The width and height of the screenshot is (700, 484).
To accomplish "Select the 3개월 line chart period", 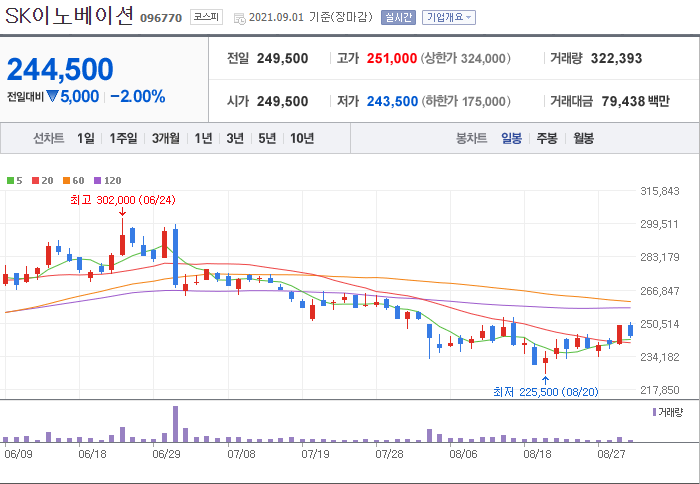I will click(x=166, y=138).
